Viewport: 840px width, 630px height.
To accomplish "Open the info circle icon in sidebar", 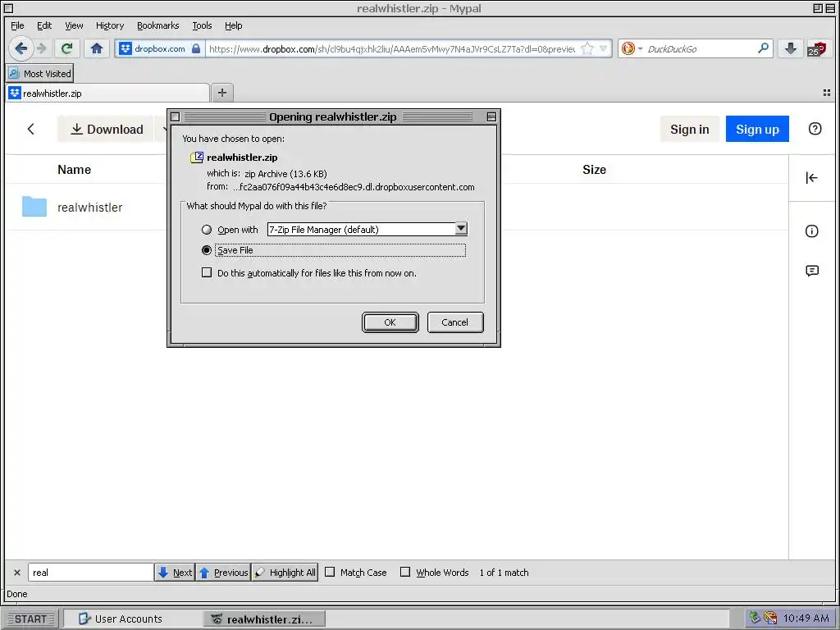I will click(811, 231).
